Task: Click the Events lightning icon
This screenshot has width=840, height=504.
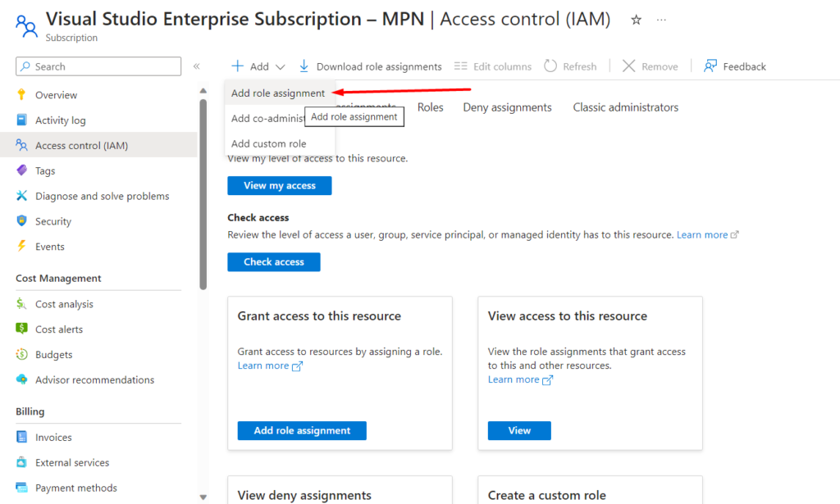Action: click(x=21, y=246)
